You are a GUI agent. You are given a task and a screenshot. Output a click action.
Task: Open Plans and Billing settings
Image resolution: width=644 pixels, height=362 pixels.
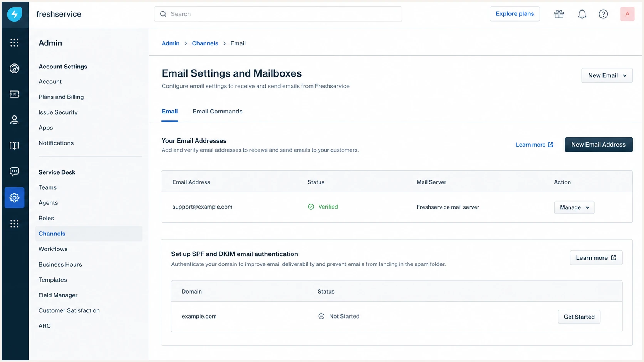61,97
